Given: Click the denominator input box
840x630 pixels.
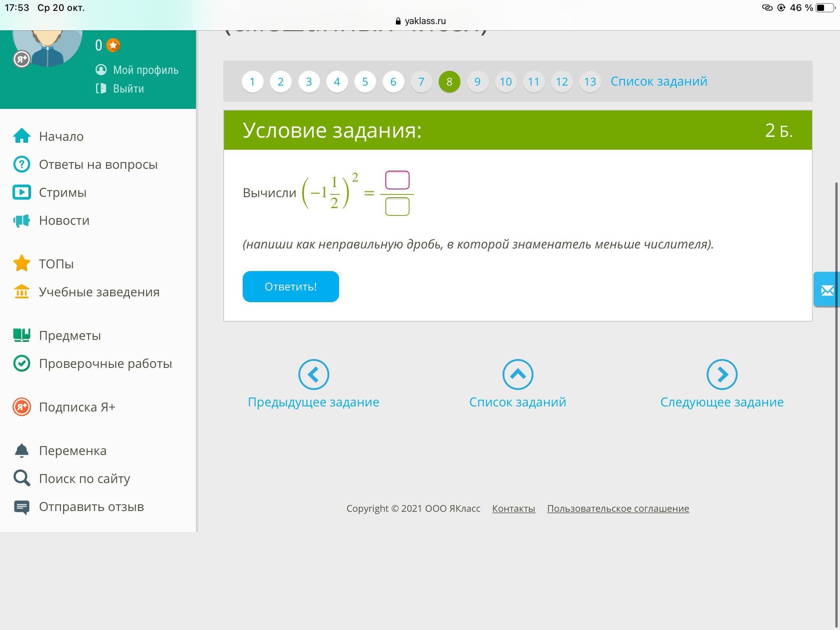Looking at the screenshot, I should (397, 206).
